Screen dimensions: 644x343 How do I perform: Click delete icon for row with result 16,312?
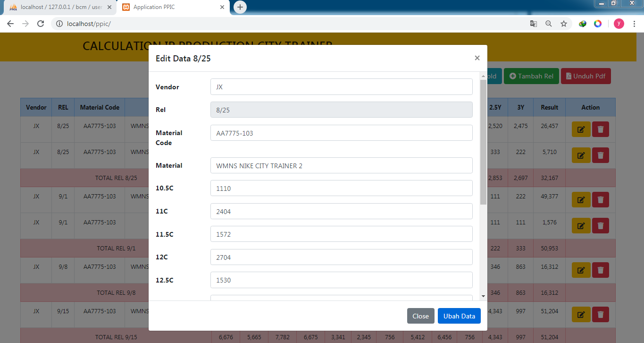point(600,270)
